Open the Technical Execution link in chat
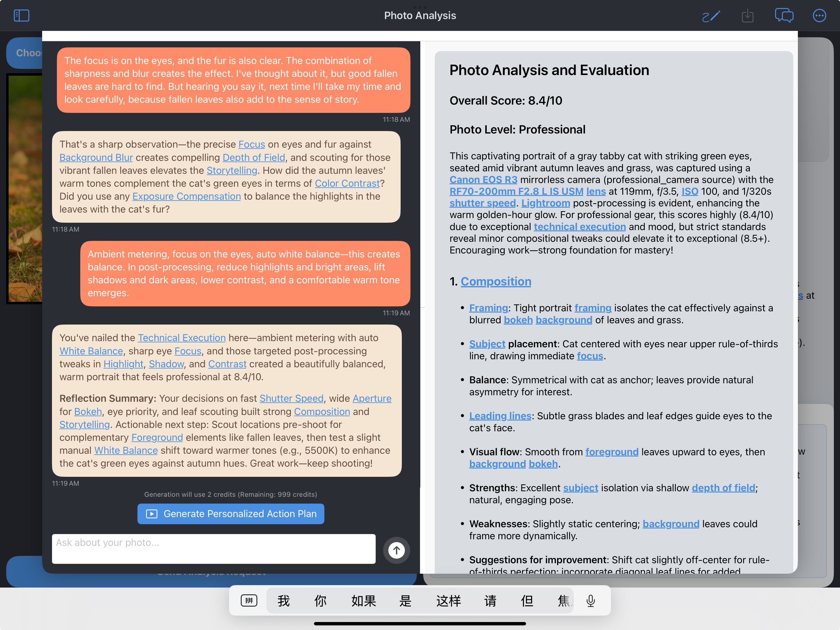This screenshot has width=840, height=630. pyautogui.click(x=181, y=338)
